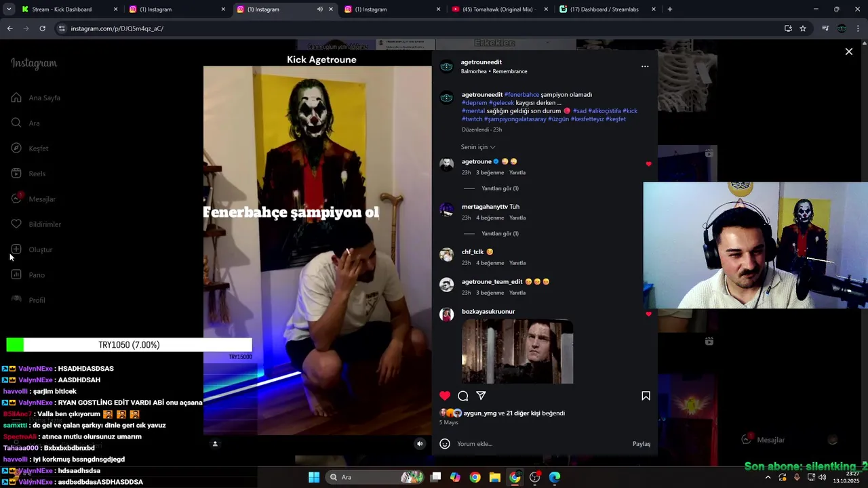
Task: Click the comment bubble icon
Action: click(x=463, y=396)
